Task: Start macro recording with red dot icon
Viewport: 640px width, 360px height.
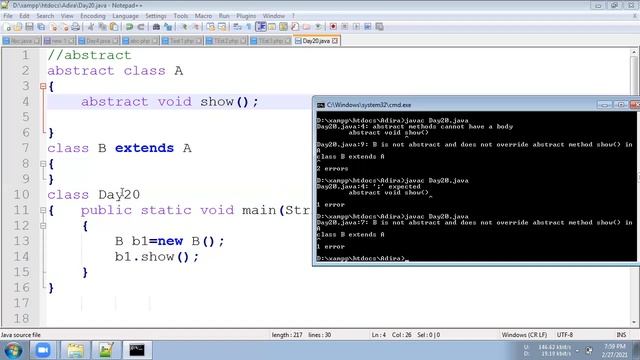Action: coord(333,27)
